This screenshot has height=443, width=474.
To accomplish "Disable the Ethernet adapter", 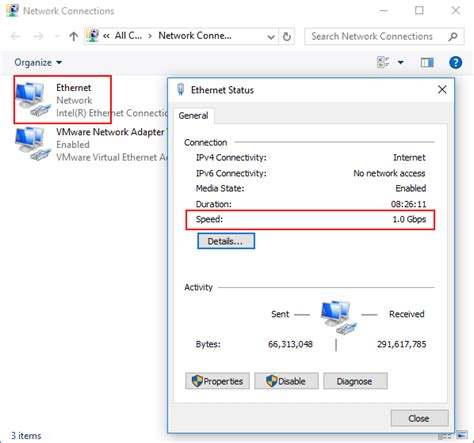I will 286,381.
